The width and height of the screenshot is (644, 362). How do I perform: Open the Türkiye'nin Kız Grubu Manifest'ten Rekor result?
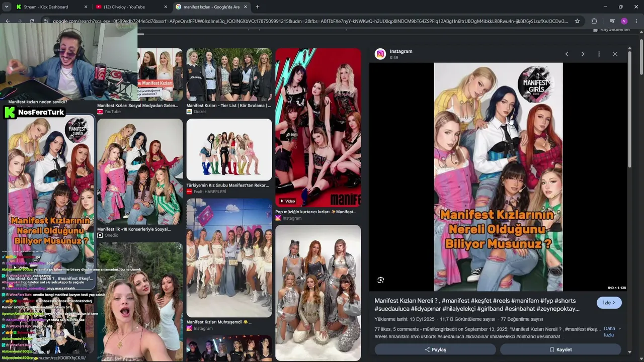click(x=227, y=186)
